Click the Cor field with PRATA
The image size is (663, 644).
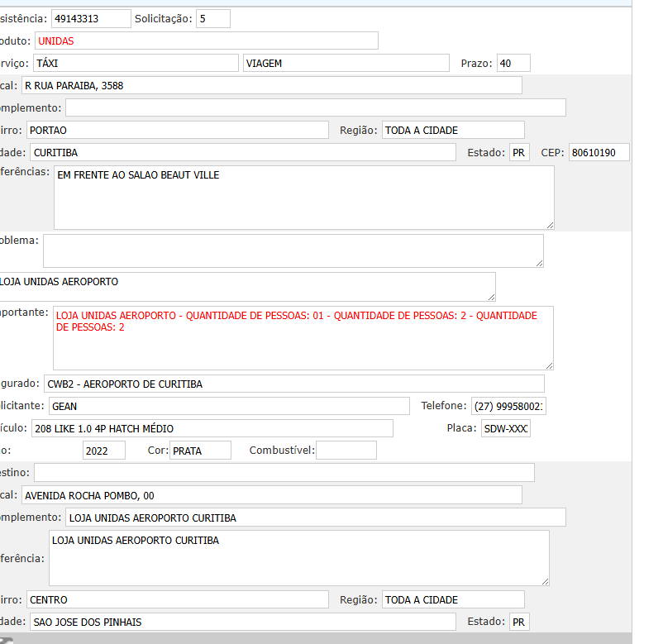point(200,451)
